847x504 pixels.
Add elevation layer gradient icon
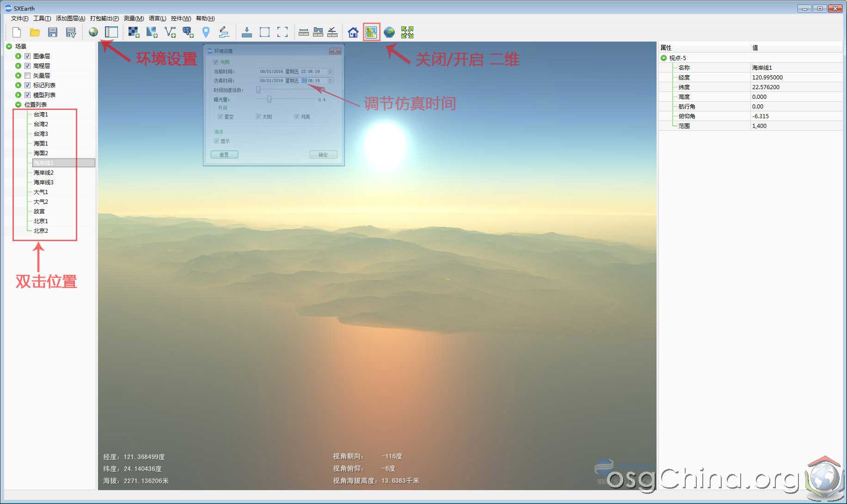152,32
